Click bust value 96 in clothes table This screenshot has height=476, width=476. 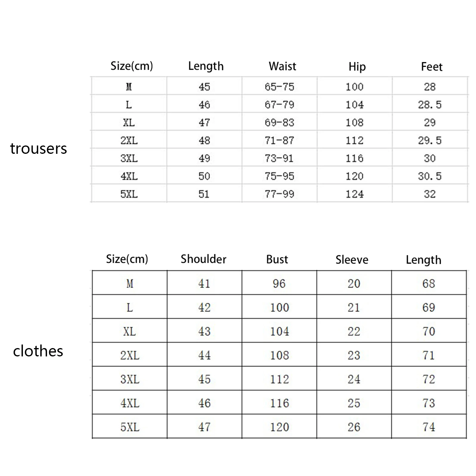coord(279,283)
